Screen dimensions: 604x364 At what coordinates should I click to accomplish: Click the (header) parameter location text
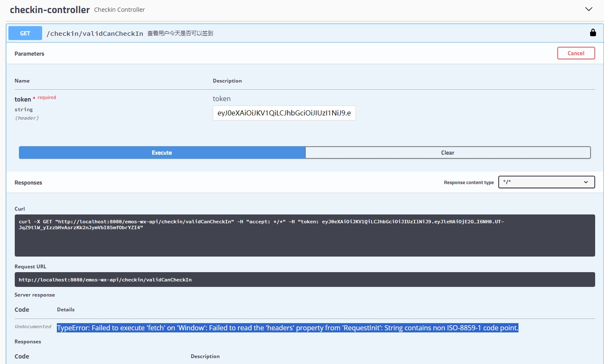tap(27, 118)
